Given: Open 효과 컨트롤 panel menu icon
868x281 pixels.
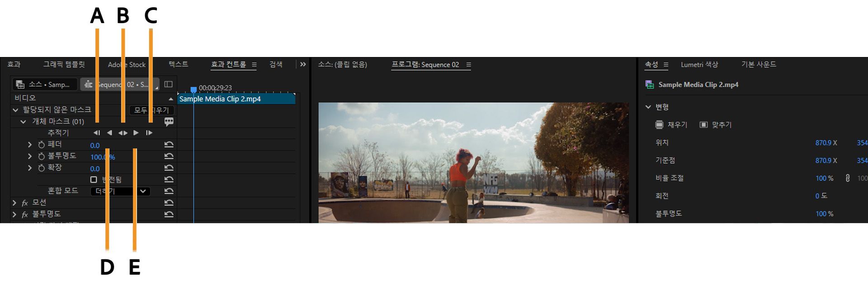Looking at the screenshot, I should tap(254, 65).
